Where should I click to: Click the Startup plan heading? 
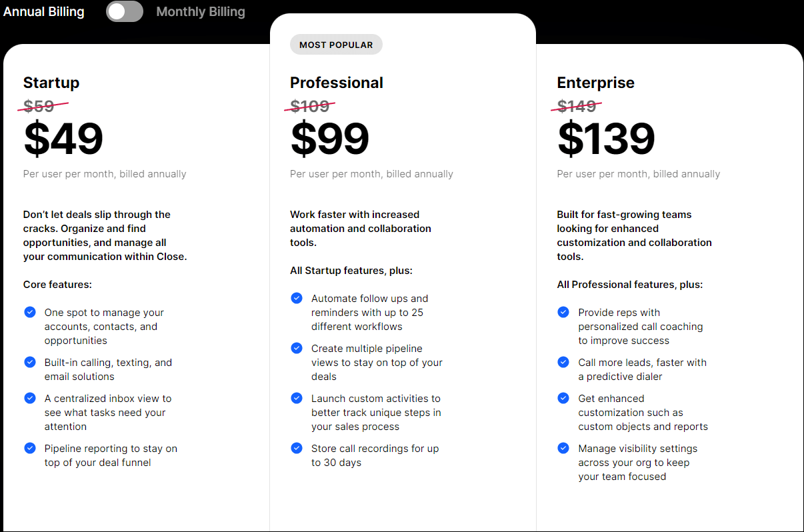click(x=51, y=83)
